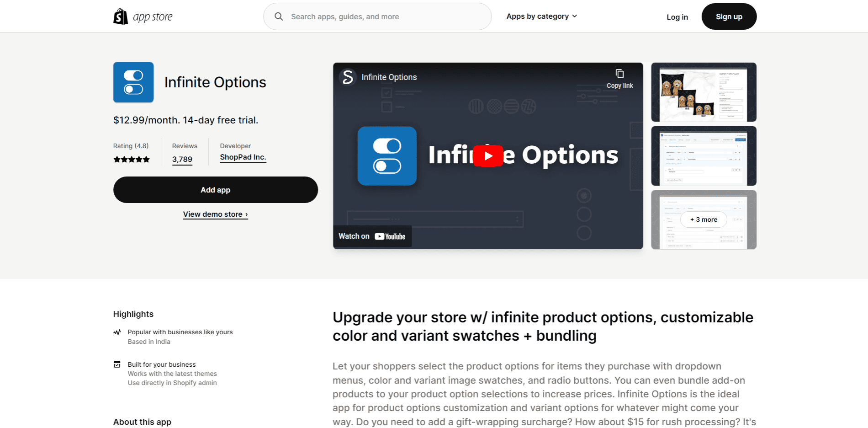Image resolution: width=868 pixels, height=428 pixels.
Task: Click the Built for your business icon
Action: coord(117,364)
